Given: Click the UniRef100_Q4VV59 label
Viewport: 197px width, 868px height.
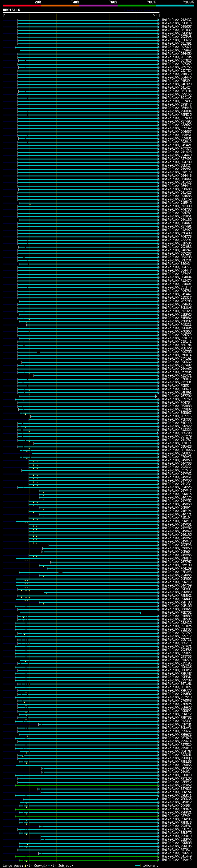Looking at the screenshot, I should 177,460.
